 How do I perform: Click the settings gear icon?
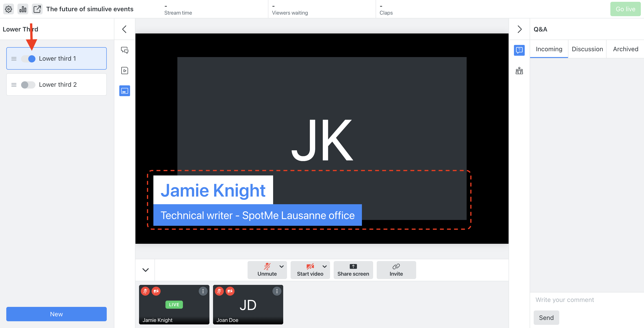pos(8,9)
